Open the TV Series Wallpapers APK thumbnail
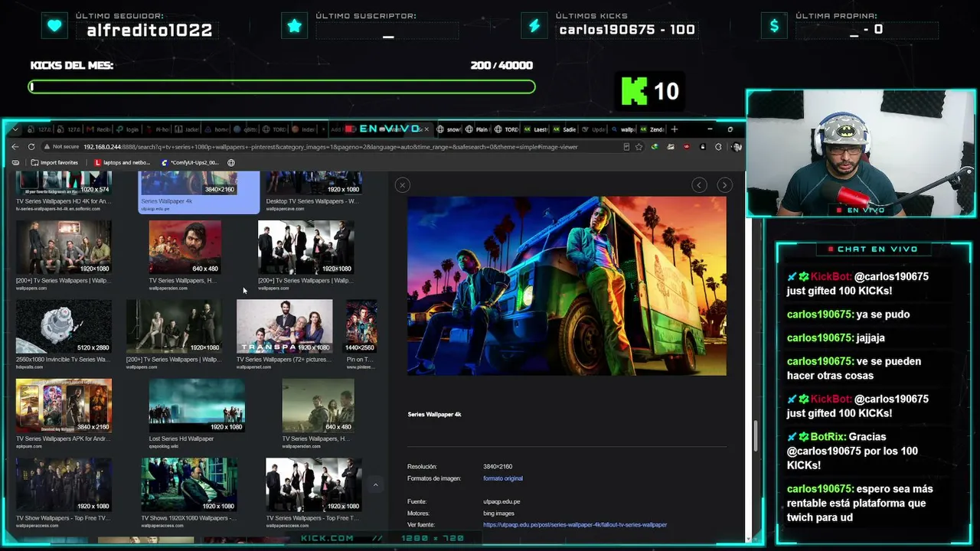 [x=64, y=406]
